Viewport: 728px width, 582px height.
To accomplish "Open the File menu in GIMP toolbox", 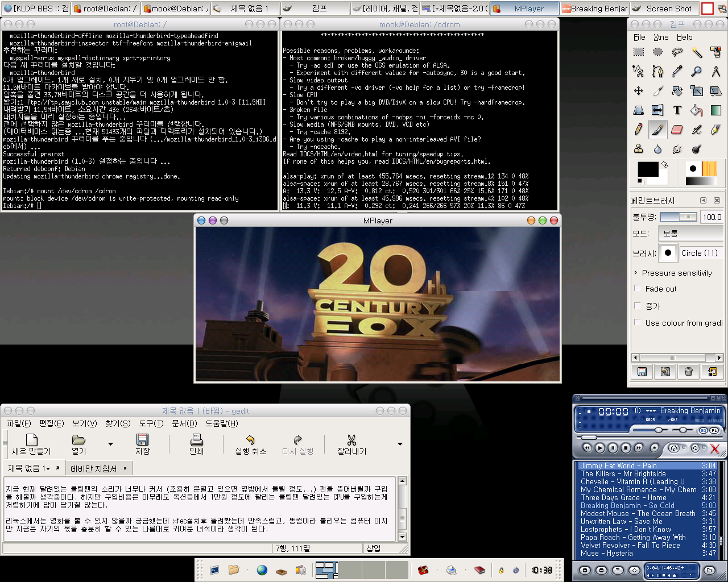I will 639,37.
